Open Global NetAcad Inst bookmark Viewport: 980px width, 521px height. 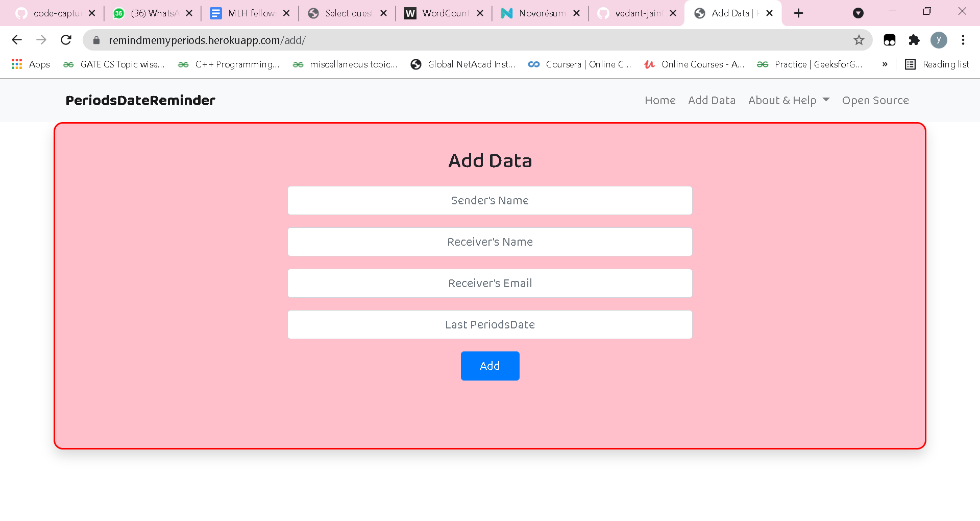(463, 64)
